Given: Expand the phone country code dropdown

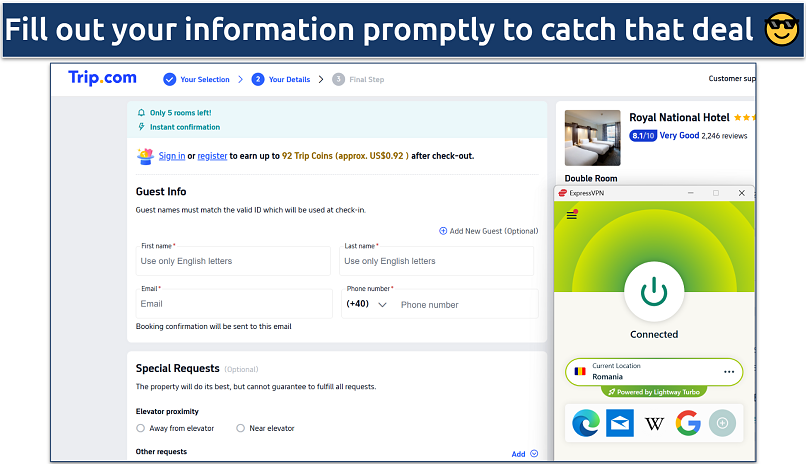Looking at the screenshot, I should [367, 304].
